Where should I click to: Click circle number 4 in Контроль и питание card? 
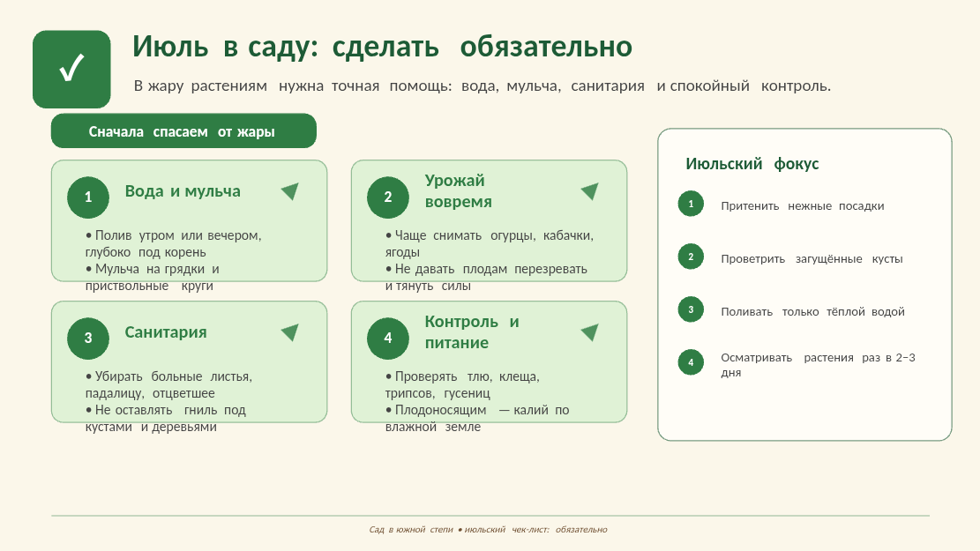[388, 339]
